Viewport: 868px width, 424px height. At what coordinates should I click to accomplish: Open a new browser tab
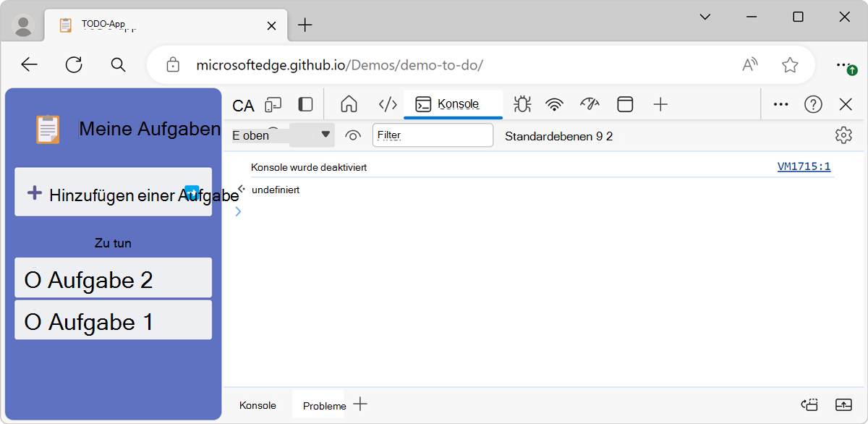pyautogui.click(x=305, y=25)
